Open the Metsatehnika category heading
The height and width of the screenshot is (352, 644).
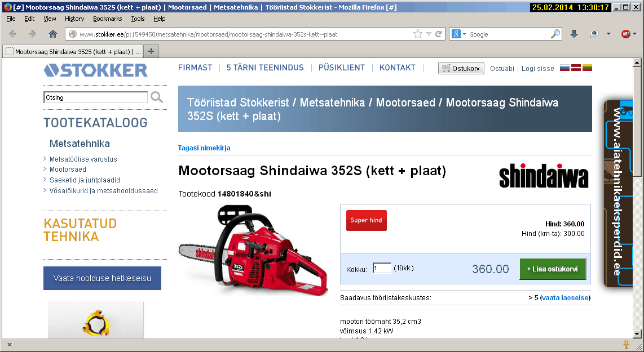click(80, 144)
